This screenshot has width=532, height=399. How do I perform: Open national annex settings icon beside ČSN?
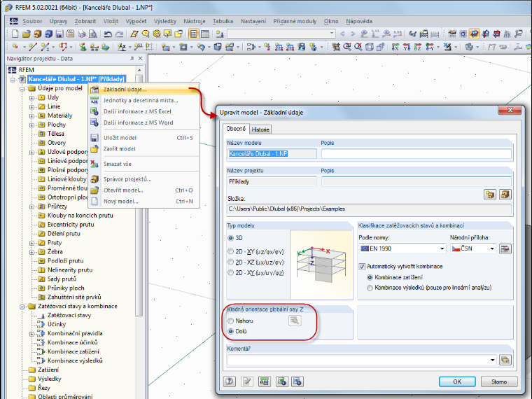[x=505, y=248]
